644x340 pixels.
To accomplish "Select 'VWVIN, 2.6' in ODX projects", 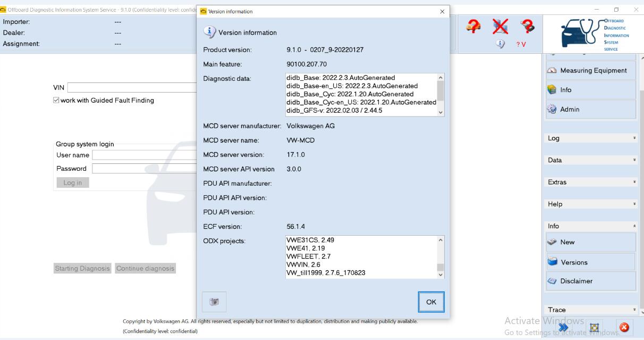I will coord(303,264).
